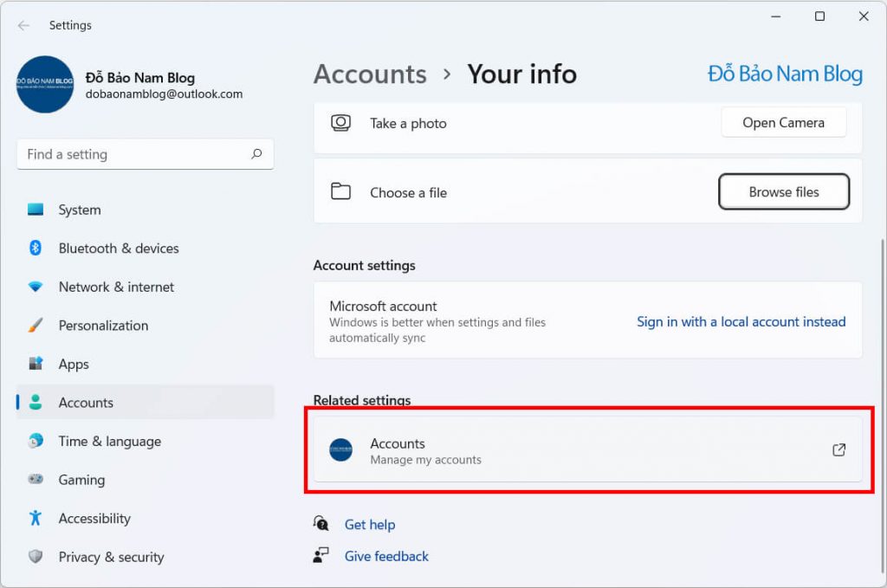Open Time & language settings
The height and width of the screenshot is (588, 887).
click(x=146, y=441)
